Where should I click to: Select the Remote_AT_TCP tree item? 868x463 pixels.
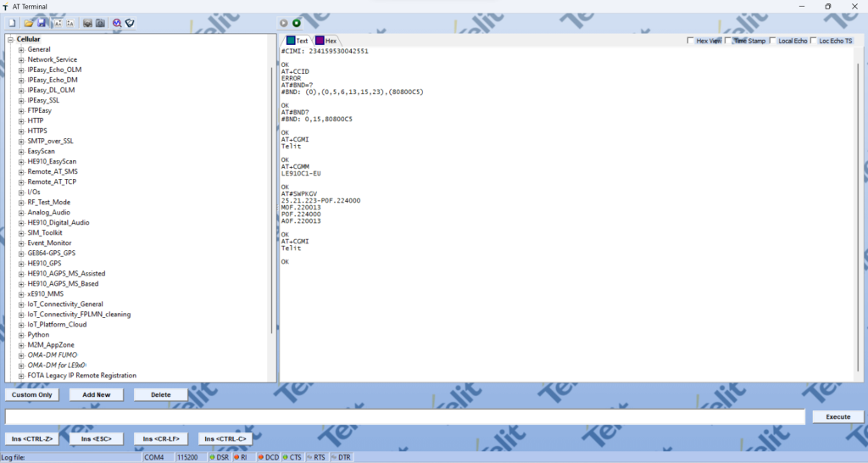click(x=52, y=181)
